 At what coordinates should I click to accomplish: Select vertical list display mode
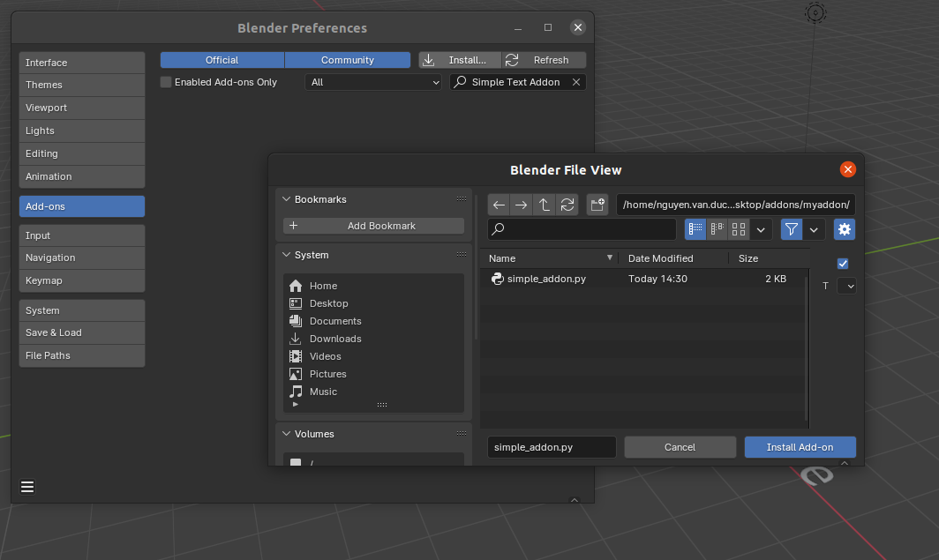coord(695,228)
